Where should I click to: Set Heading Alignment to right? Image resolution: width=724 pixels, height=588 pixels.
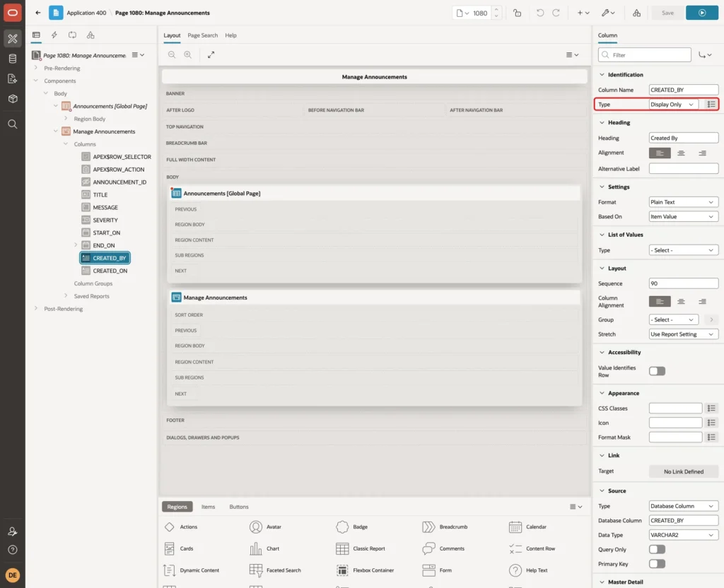(702, 153)
